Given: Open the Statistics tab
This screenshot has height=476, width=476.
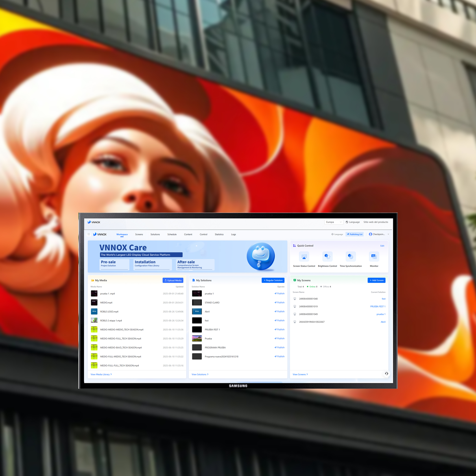Looking at the screenshot, I should [x=219, y=234].
